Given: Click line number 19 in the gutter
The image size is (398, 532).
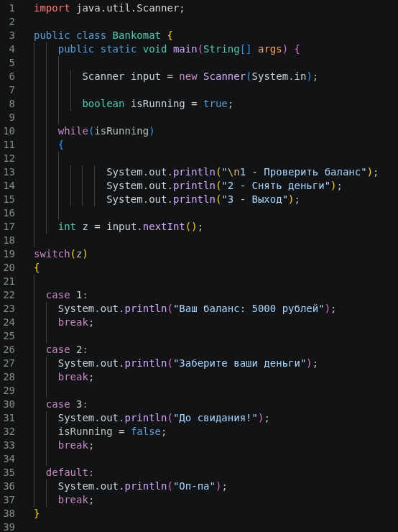Looking at the screenshot, I should [9, 254].
